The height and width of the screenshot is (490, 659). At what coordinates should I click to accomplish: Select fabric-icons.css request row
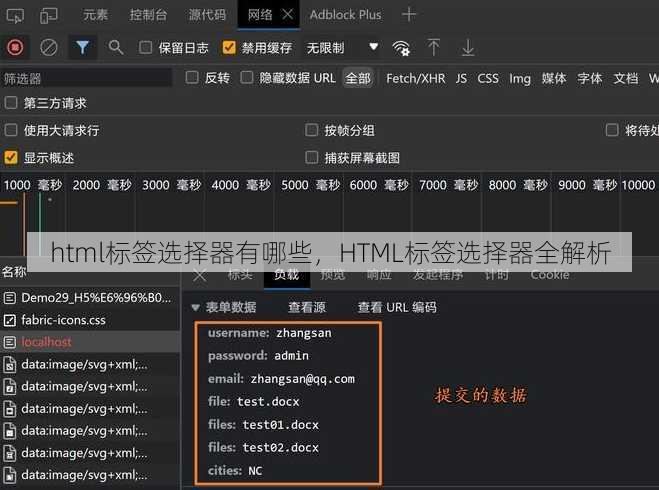point(90,320)
